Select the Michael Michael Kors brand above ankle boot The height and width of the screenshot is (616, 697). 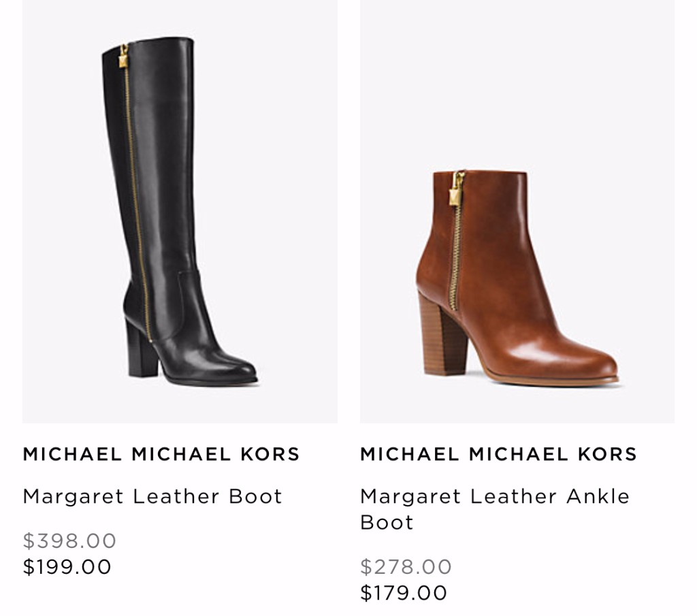click(499, 454)
